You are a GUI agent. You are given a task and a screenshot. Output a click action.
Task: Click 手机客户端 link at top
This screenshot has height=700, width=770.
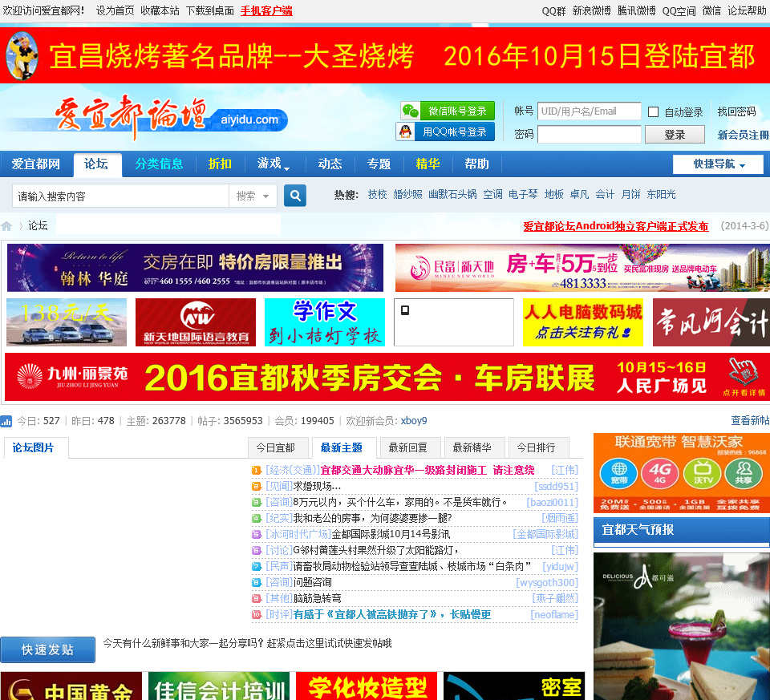click(266, 10)
